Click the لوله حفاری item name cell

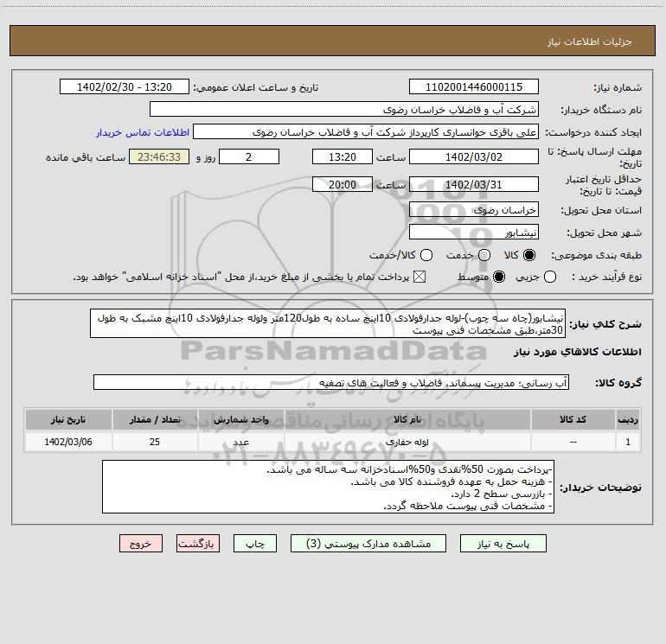[x=407, y=442]
